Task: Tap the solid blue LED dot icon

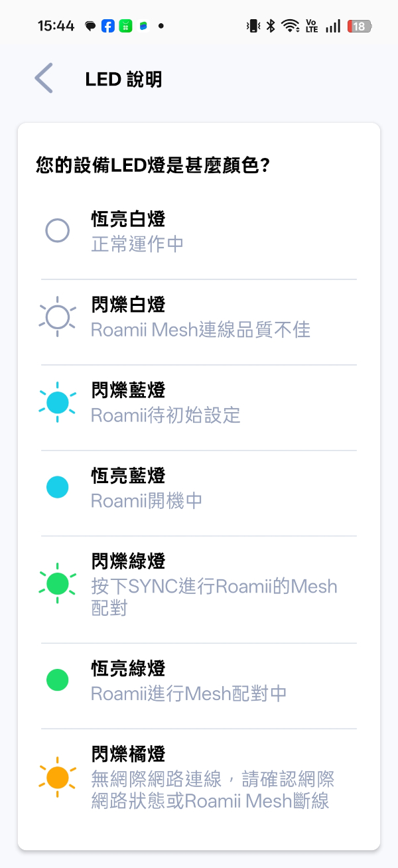Action: 57,486
